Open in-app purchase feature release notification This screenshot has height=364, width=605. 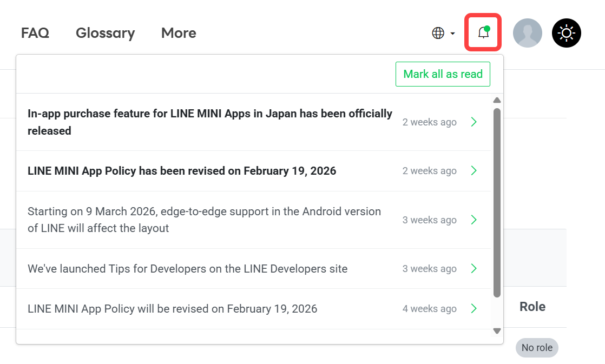coord(209,122)
